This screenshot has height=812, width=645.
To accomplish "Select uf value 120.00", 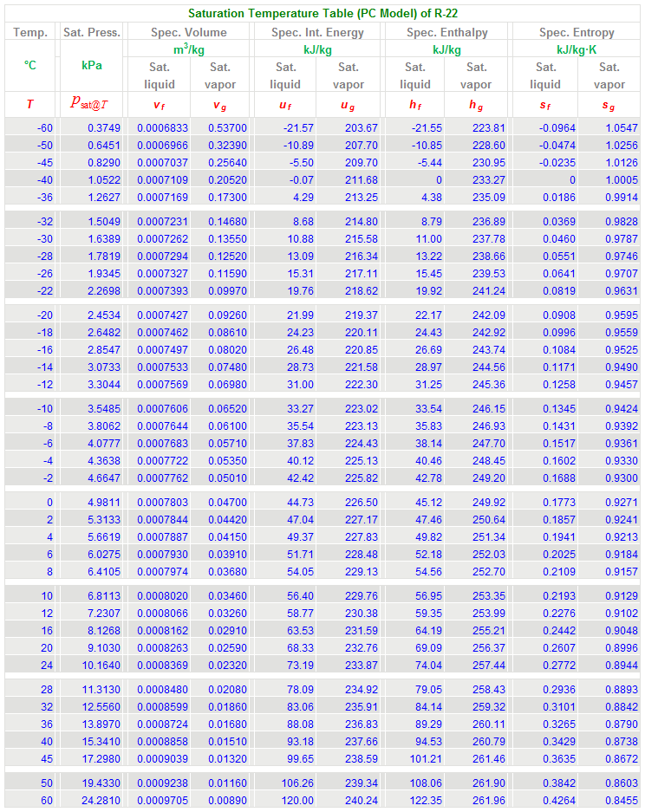I will 298,801.
